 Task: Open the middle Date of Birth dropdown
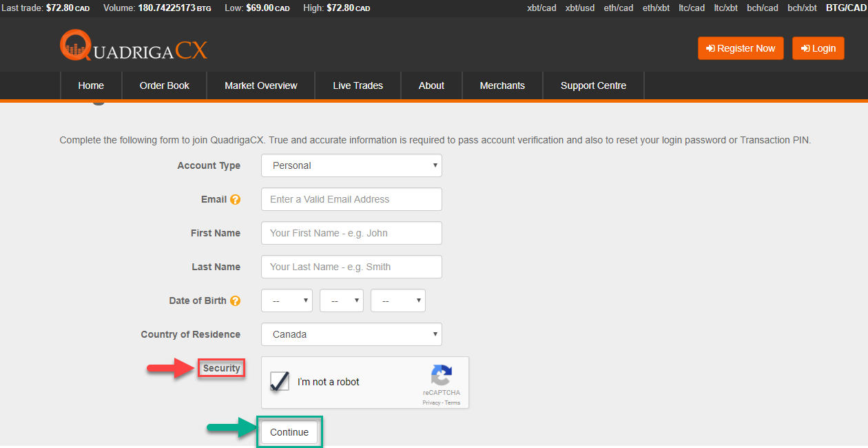(x=342, y=301)
